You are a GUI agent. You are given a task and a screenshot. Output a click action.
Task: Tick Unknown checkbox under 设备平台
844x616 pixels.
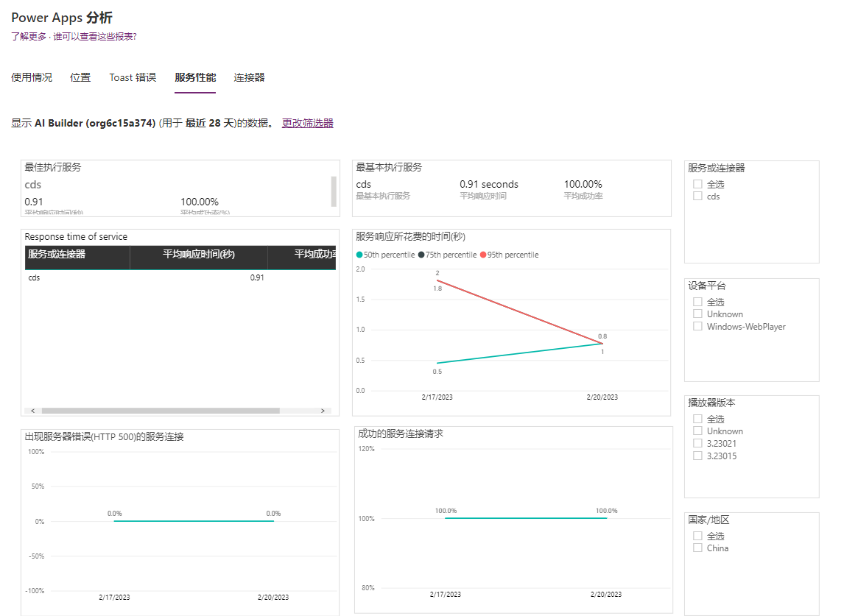pyautogui.click(x=697, y=314)
